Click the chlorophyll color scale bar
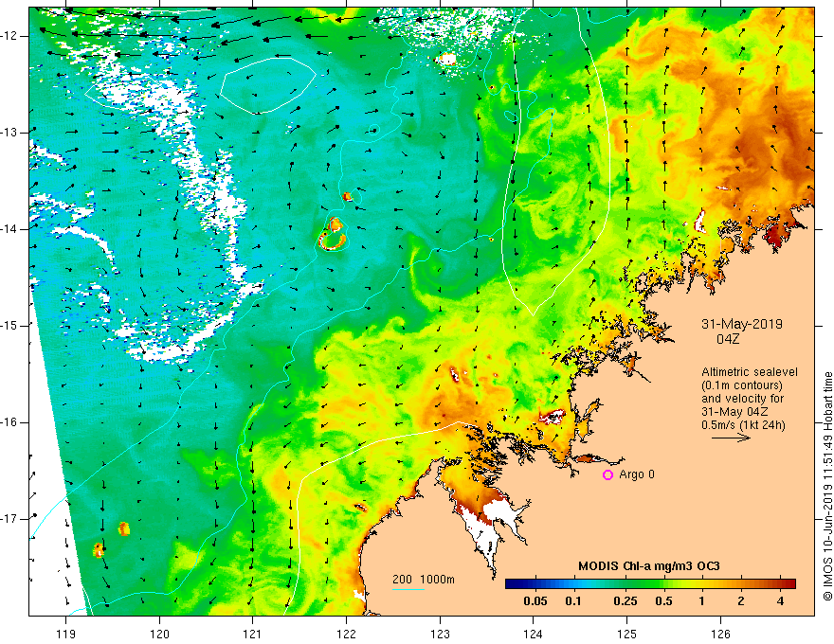Viewport: 834px width, 644px height. pyautogui.click(x=650, y=584)
